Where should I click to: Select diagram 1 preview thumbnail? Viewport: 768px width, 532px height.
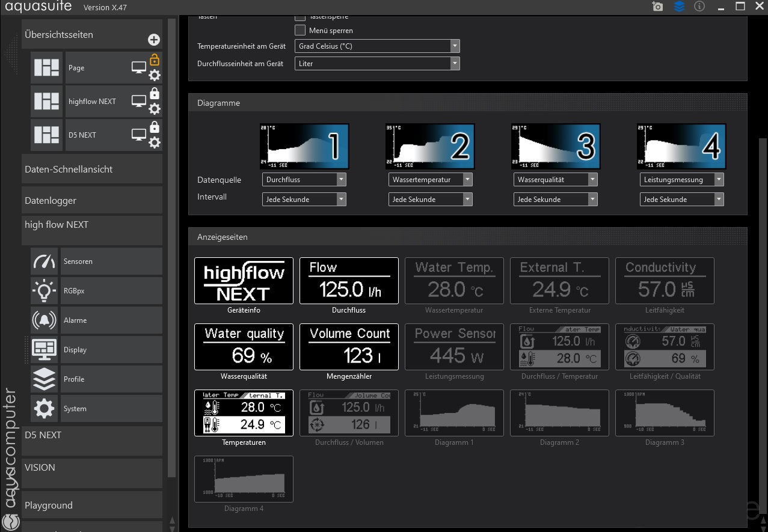(304, 146)
